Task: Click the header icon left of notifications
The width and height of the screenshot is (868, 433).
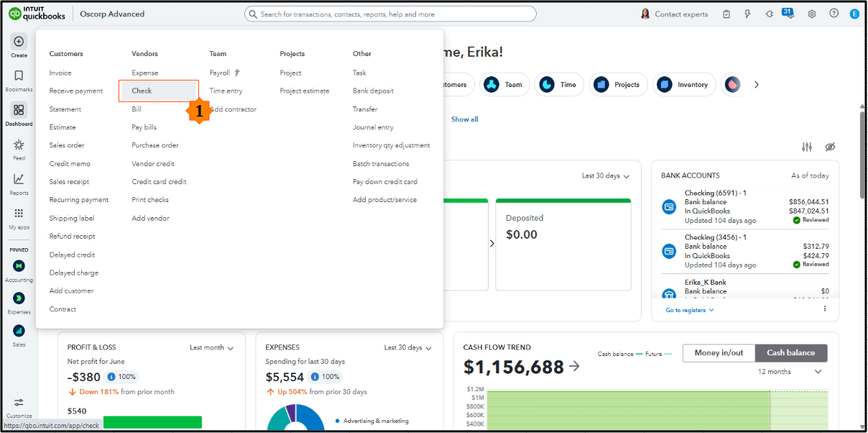Action: 769,14
